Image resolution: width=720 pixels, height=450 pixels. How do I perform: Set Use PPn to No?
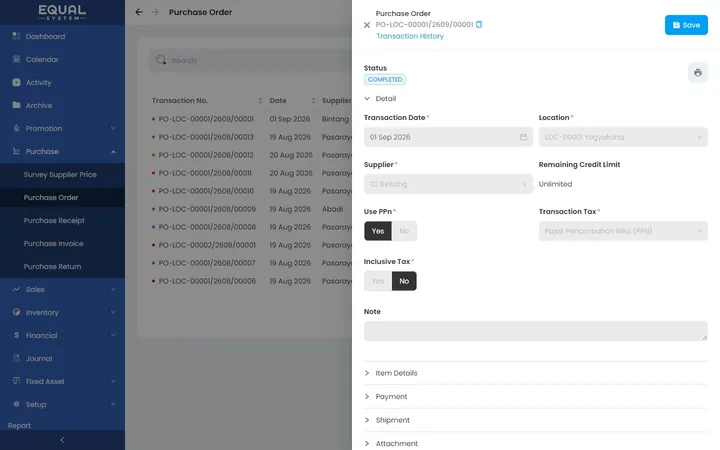tap(404, 231)
